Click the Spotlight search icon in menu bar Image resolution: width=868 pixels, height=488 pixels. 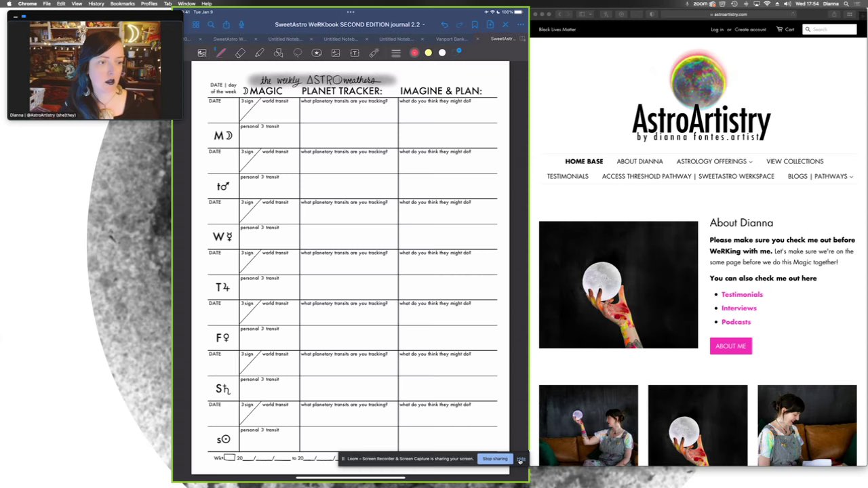pos(846,3)
